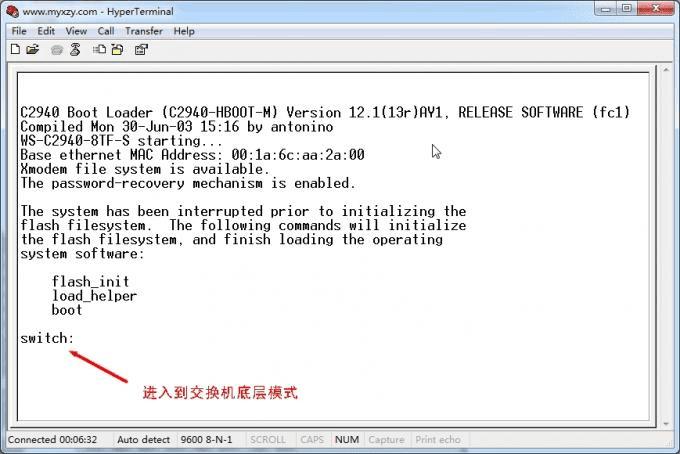Click the 9600 8-N-1 status field
This screenshot has height=454, width=680.
(x=206, y=440)
